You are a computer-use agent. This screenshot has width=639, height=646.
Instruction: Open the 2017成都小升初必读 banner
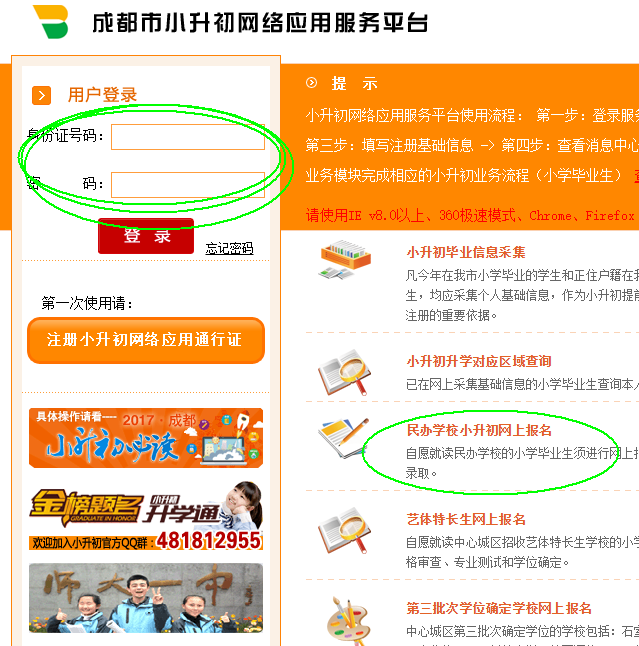tap(146, 438)
